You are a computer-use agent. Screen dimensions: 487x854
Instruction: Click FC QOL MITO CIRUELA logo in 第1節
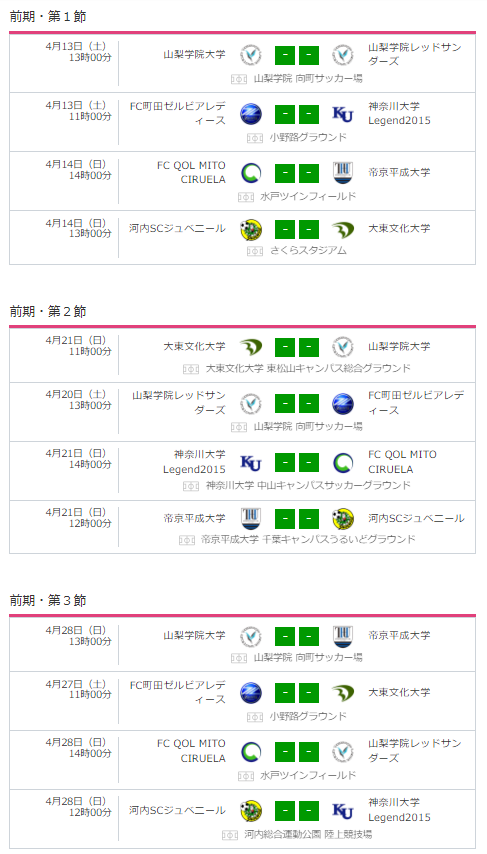pyautogui.click(x=251, y=173)
